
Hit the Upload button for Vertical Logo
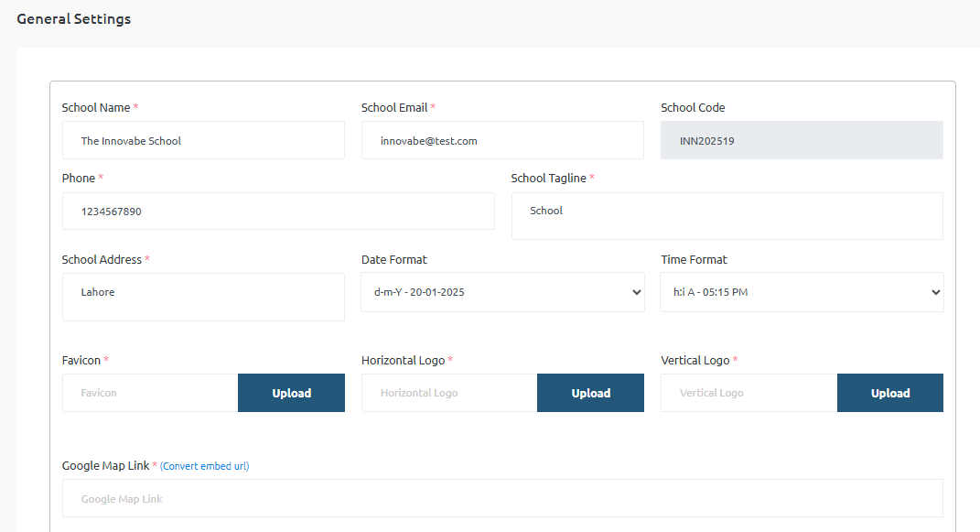[889, 393]
